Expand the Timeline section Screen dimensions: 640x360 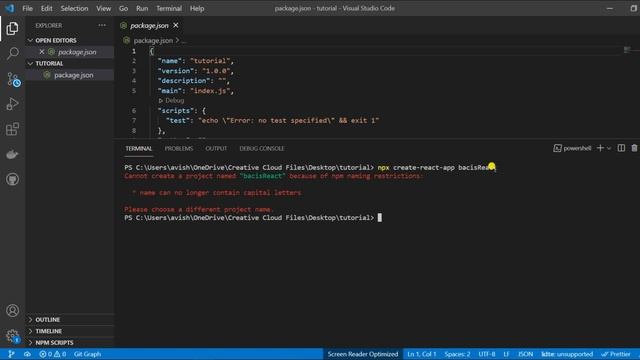point(30,331)
